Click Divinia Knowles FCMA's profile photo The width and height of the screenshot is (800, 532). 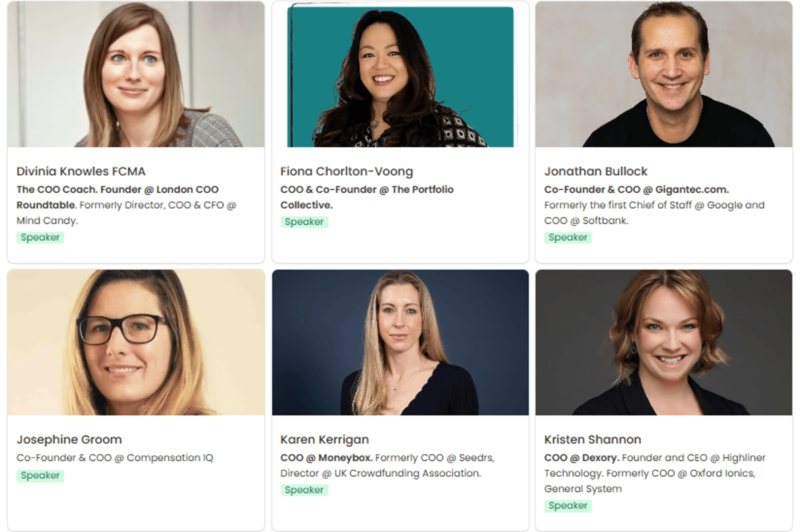coord(136,74)
